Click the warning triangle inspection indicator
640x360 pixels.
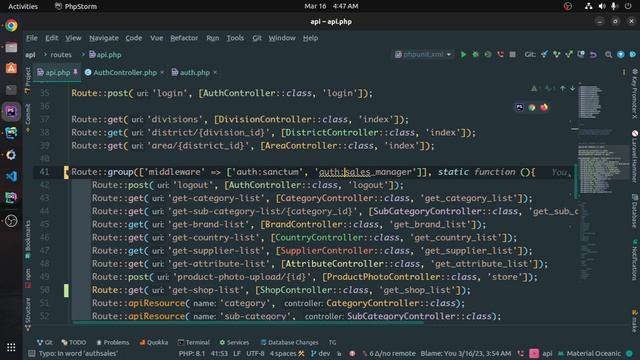click(x=534, y=88)
